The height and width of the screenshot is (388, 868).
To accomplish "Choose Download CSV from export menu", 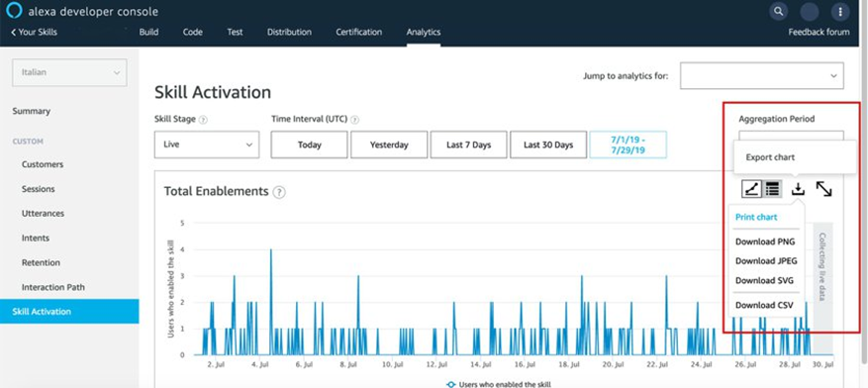I will tap(764, 305).
